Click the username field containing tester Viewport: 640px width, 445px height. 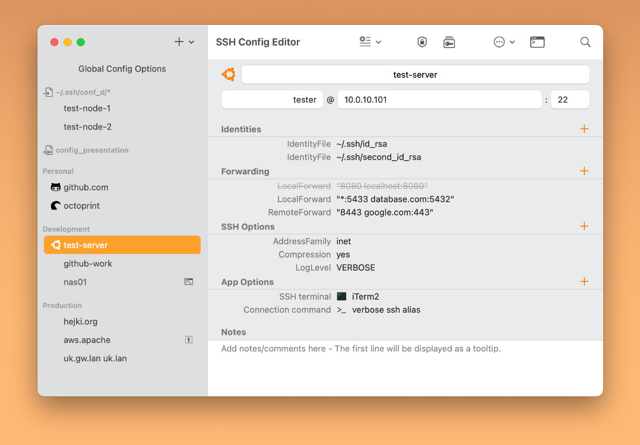[272, 100]
